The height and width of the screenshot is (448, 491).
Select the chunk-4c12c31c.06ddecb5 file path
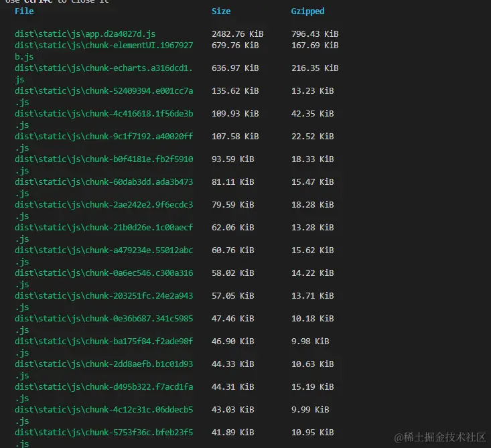tap(104, 410)
